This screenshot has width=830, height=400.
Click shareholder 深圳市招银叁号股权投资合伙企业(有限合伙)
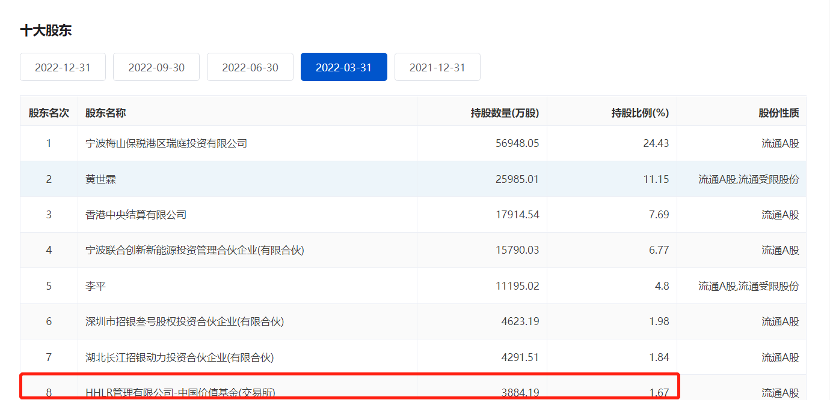pos(185,321)
